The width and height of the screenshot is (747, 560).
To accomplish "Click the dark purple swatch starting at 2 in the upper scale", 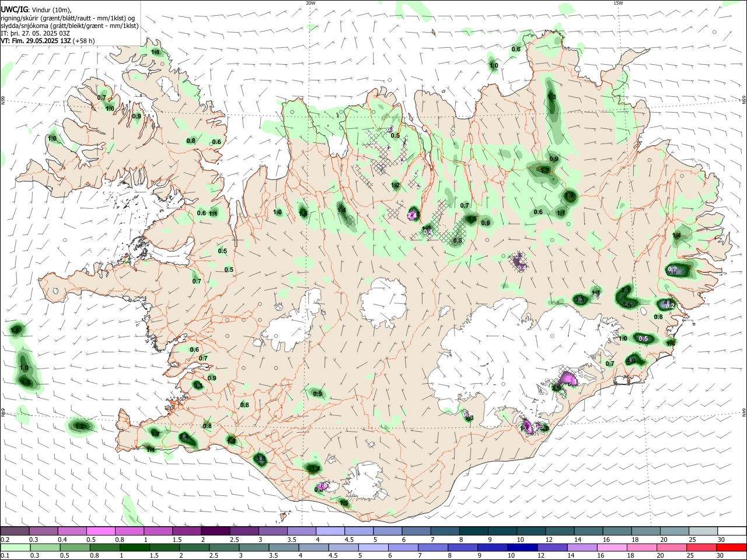I will point(215,531).
